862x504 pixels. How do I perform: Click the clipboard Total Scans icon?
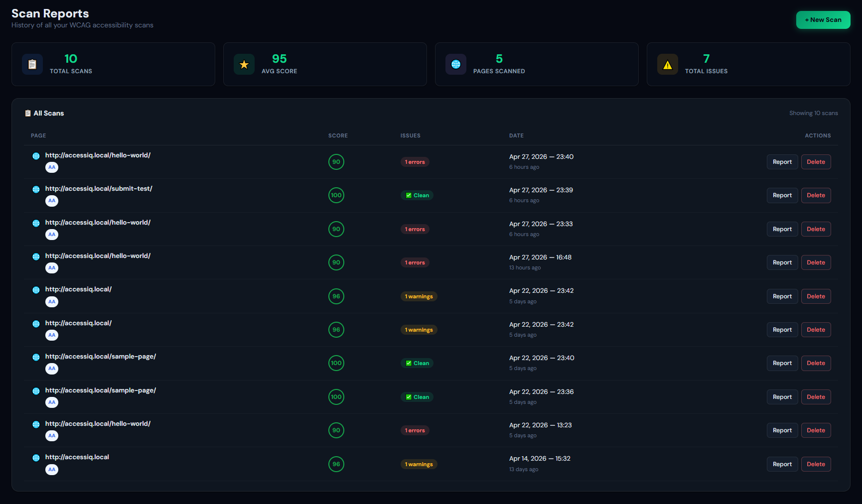[32, 64]
